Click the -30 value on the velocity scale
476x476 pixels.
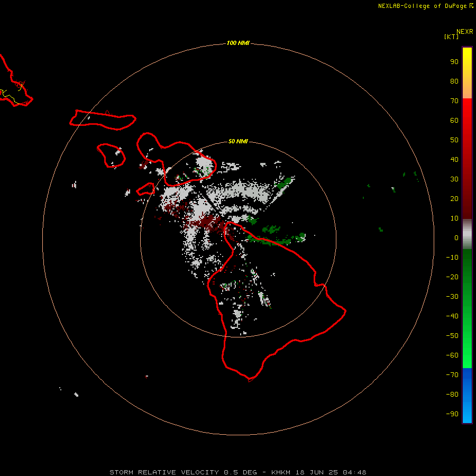[x=452, y=297]
